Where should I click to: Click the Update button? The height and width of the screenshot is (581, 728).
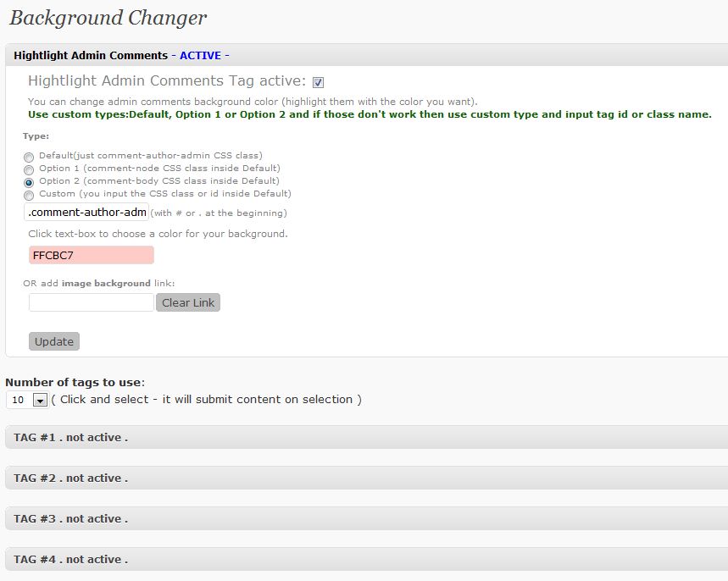click(54, 341)
